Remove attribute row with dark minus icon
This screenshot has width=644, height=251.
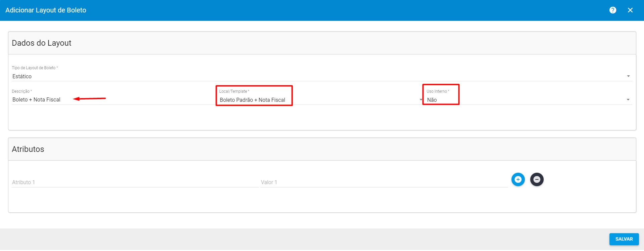point(537,179)
